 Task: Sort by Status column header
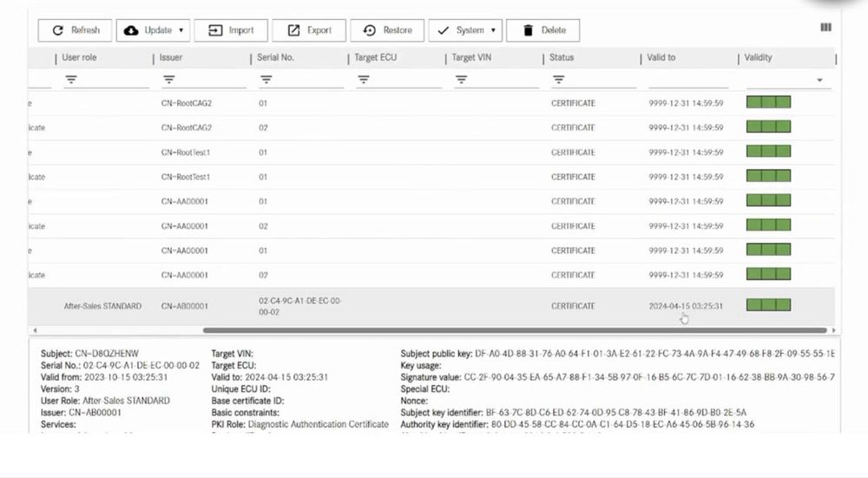pyautogui.click(x=562, y=57)
